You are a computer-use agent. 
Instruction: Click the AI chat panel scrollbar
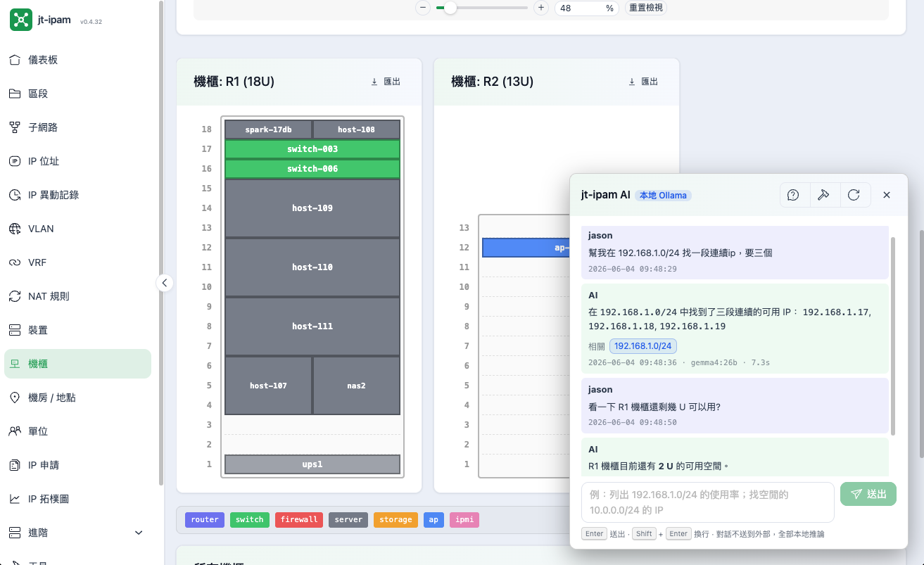894,336
